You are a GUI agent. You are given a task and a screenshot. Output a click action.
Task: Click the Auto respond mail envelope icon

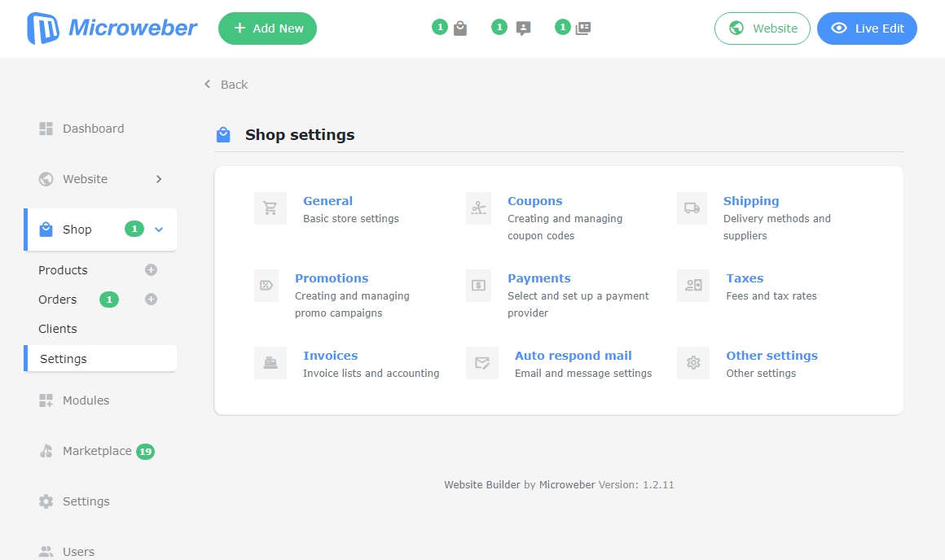(482, 363)
